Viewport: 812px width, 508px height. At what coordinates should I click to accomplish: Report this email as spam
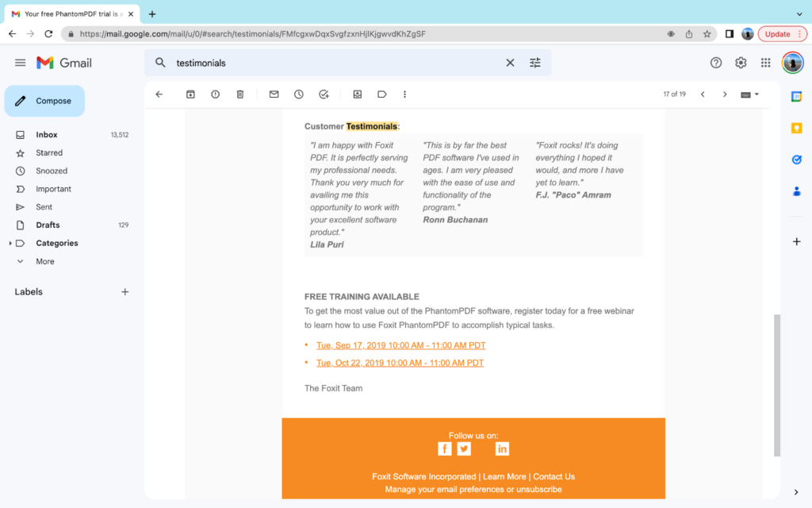pos(216,94)
